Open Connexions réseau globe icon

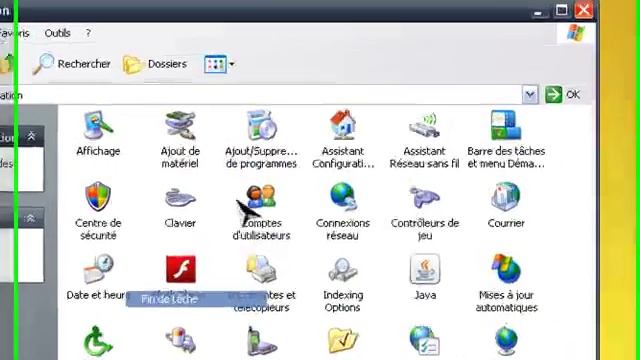click(343, 197)
